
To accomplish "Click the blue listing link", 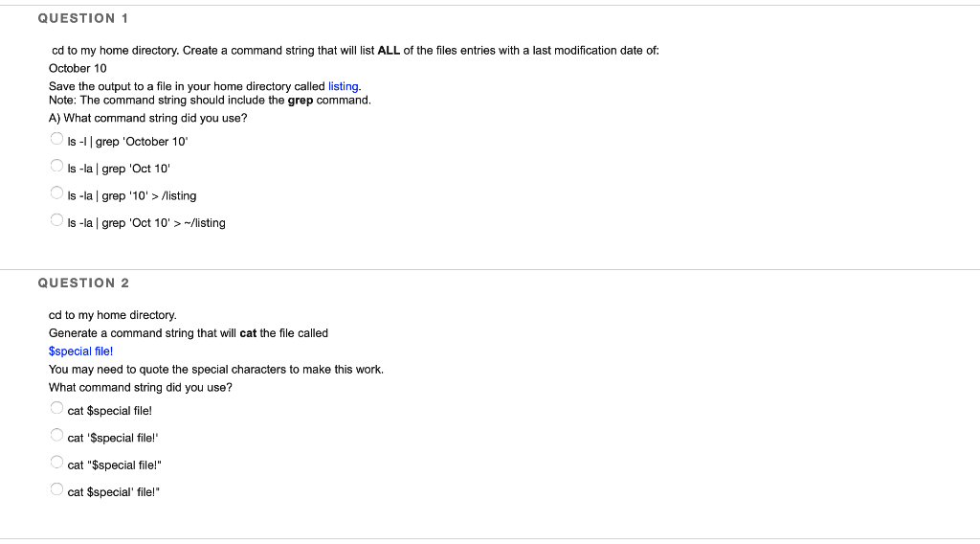I will click(344, 86).
